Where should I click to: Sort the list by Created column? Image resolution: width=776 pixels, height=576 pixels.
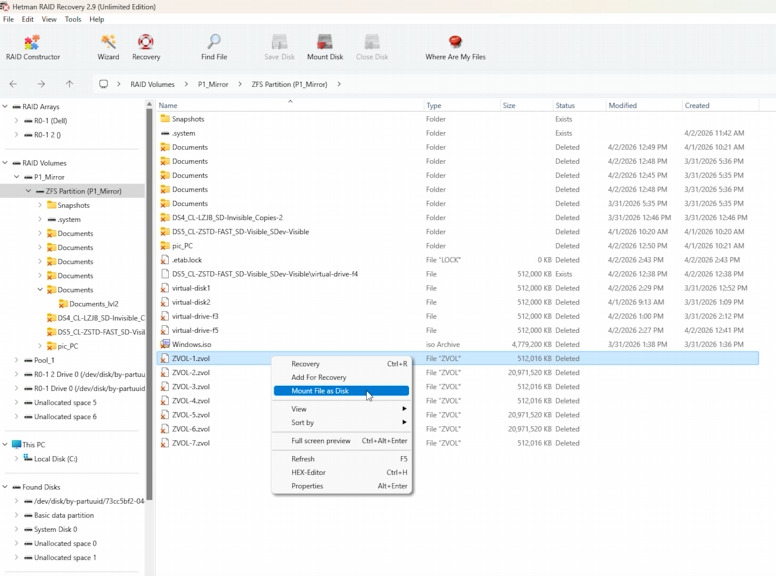[x=721, y=105]
